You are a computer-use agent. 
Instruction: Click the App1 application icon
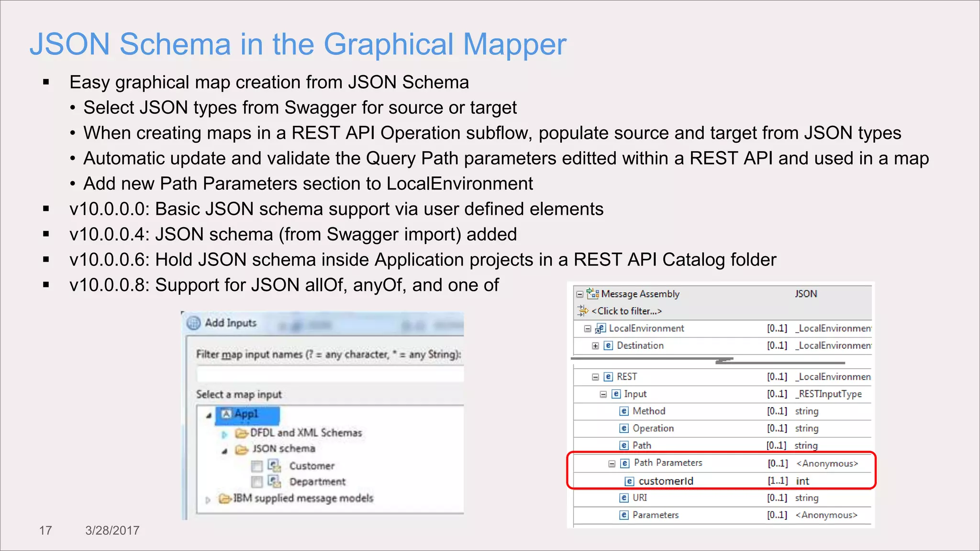[x=227, y=414]
